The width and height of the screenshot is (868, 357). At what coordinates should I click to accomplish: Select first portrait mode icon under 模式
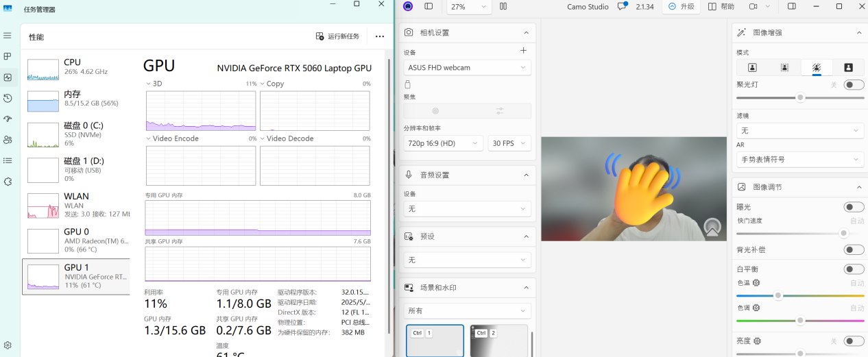[752, 67]
